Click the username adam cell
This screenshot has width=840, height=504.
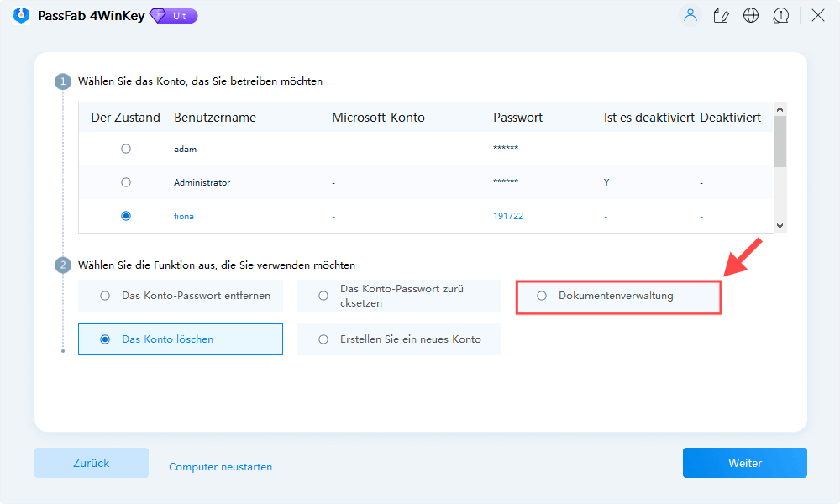186,150
